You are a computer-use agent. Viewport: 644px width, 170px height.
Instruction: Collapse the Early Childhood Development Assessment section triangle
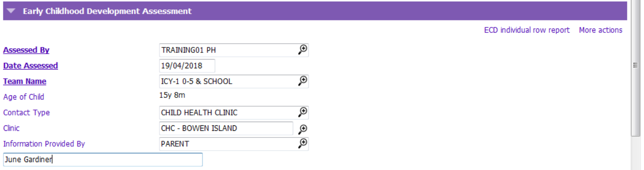[11, 12]
